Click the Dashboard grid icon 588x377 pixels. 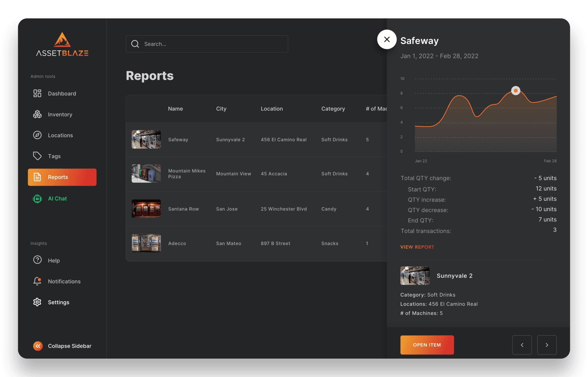[x=37, y=93]
